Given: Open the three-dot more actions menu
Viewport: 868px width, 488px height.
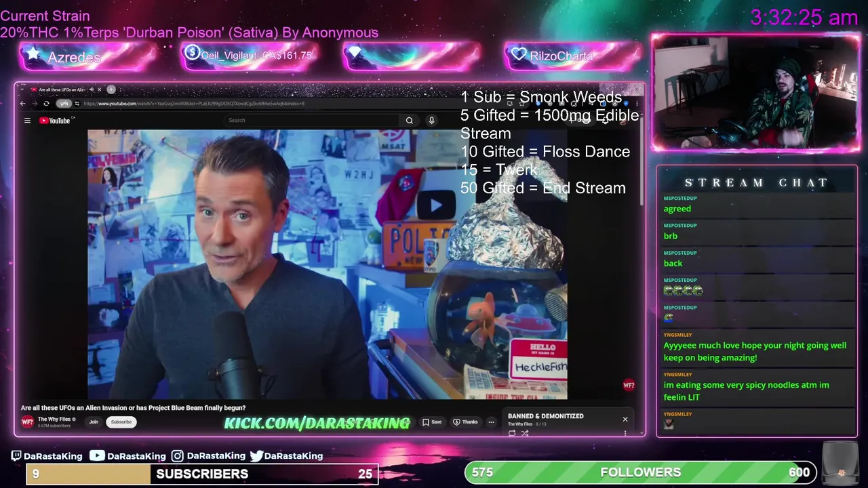Looking at the screenshot, I should point(491,422).
